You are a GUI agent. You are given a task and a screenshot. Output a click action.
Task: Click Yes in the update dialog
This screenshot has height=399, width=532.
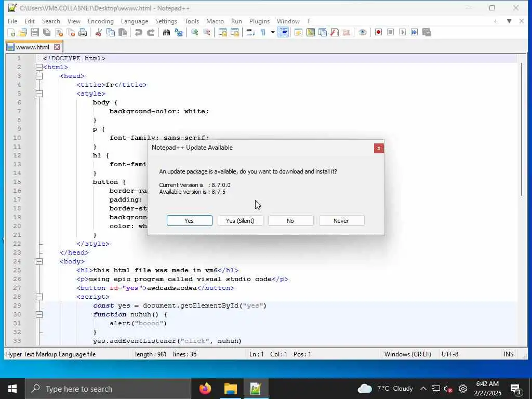[x=189, y=220]
